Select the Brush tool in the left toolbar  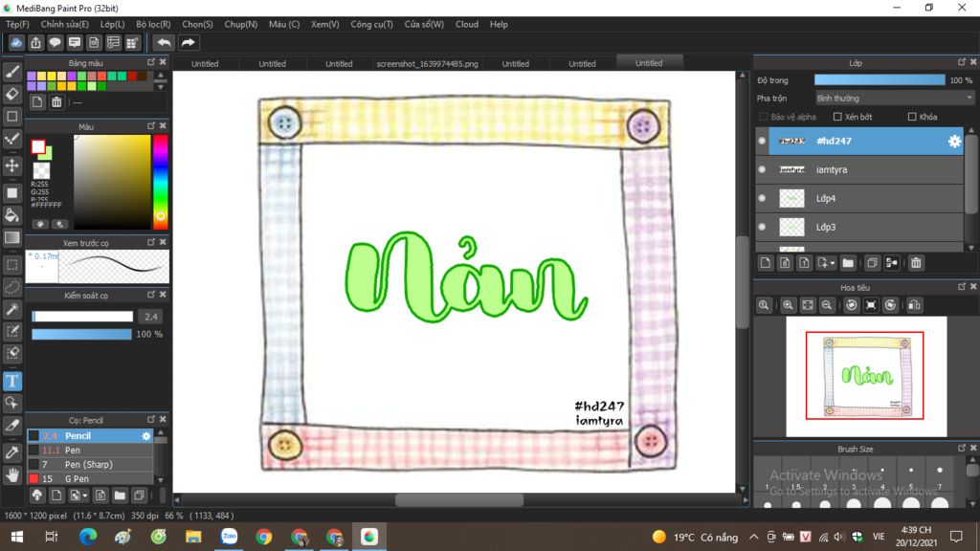click(x=11, y=72)
